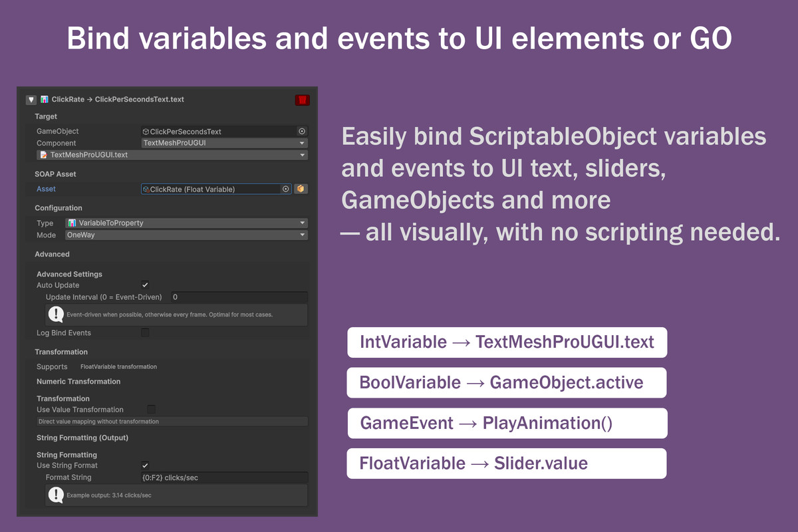The width and height of the screenshot is (798, 532).
Task: Disable the Use String Format checkbox
Action: (x=145, y=465)
